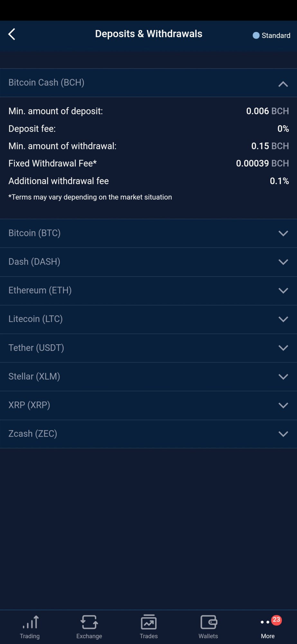
Task: Select the Standard account label
Action: click(x=276, y=35)
